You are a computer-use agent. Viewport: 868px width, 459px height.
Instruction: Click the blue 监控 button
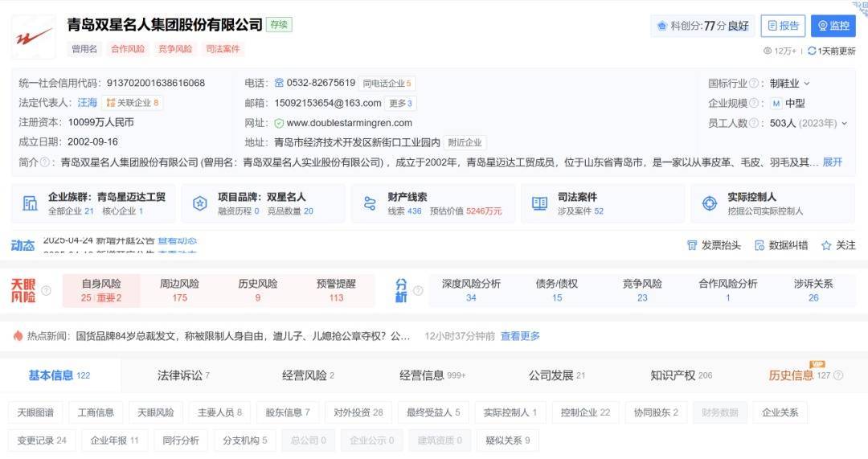[833, 26]
